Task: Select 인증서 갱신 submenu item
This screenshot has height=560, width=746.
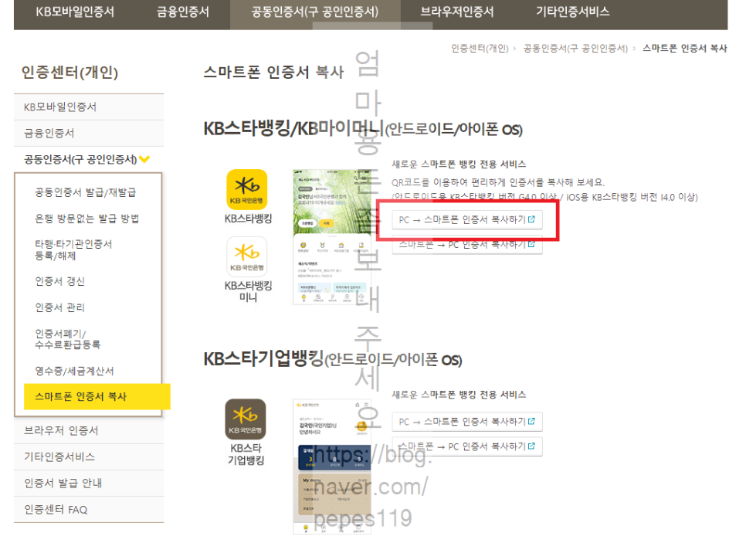Action: pyautogui.click(x=60, y=281)
